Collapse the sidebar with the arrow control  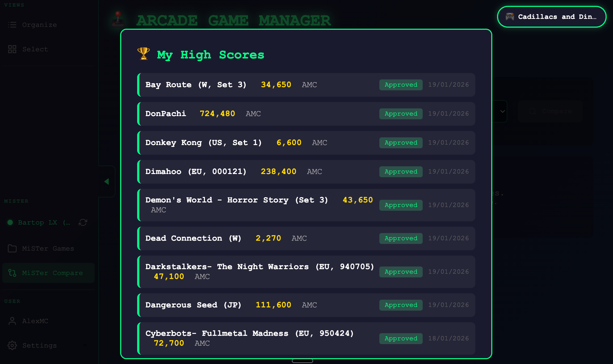[107, 181]
